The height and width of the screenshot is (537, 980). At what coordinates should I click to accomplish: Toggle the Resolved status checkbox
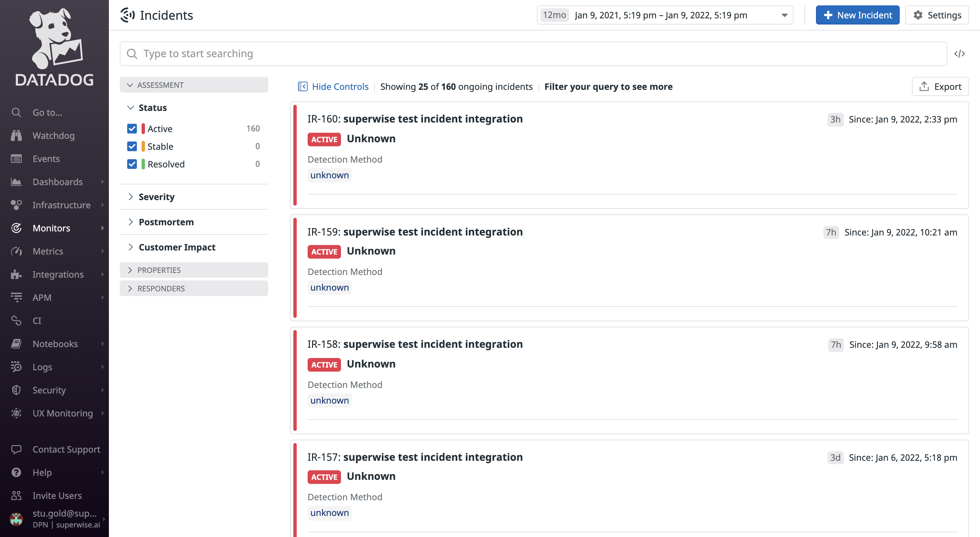(132, 164)
